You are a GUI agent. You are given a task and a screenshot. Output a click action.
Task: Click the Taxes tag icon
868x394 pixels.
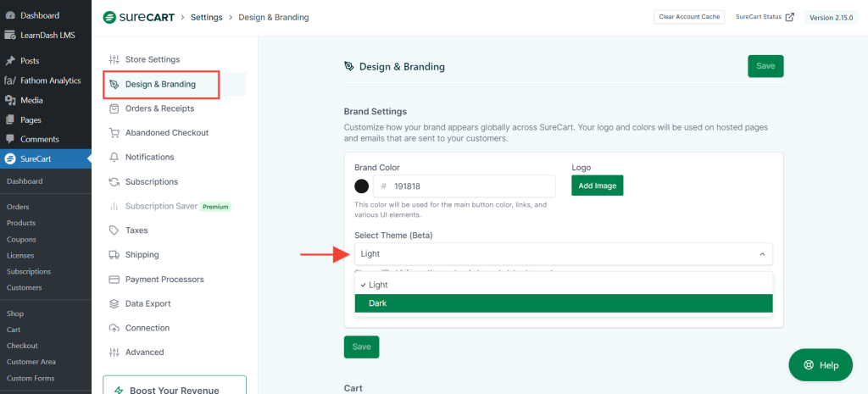click(x=114, y=230)
